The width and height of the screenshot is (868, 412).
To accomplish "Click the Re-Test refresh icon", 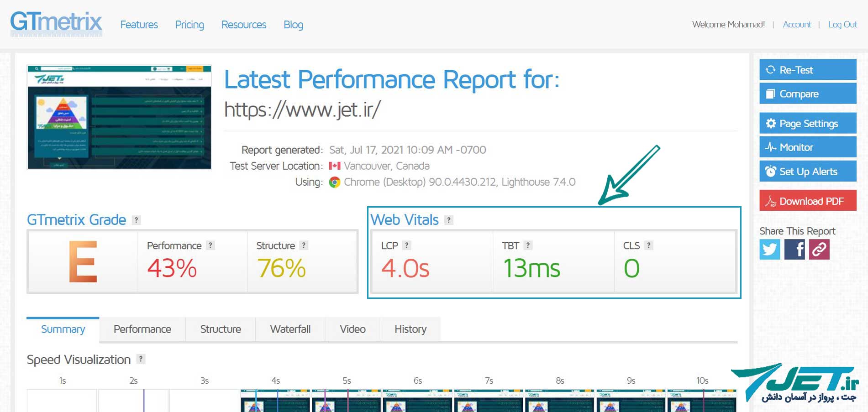I will pyautogui.click(x=771, y=70).
